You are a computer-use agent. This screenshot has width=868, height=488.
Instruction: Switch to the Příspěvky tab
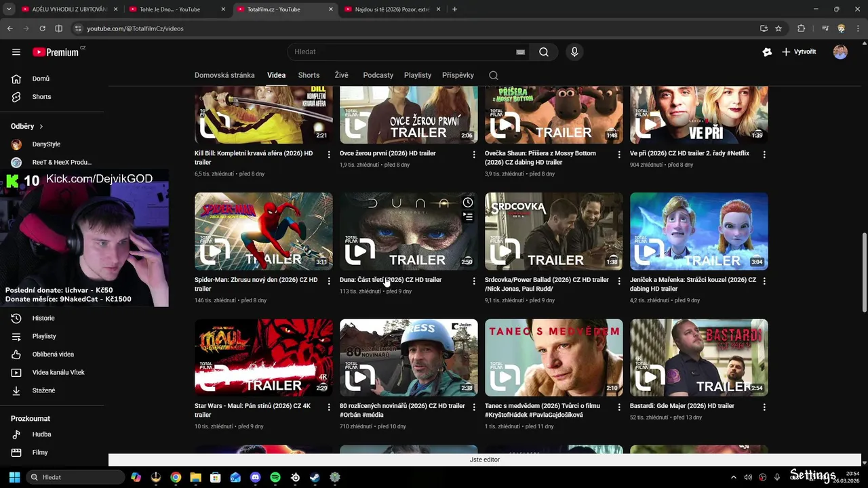458,75
